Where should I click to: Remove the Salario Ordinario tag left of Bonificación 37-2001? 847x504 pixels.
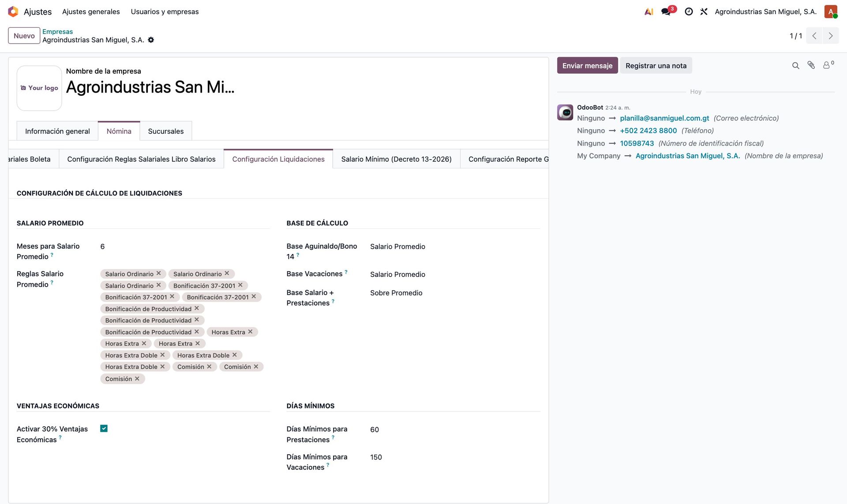click(159, 285)
